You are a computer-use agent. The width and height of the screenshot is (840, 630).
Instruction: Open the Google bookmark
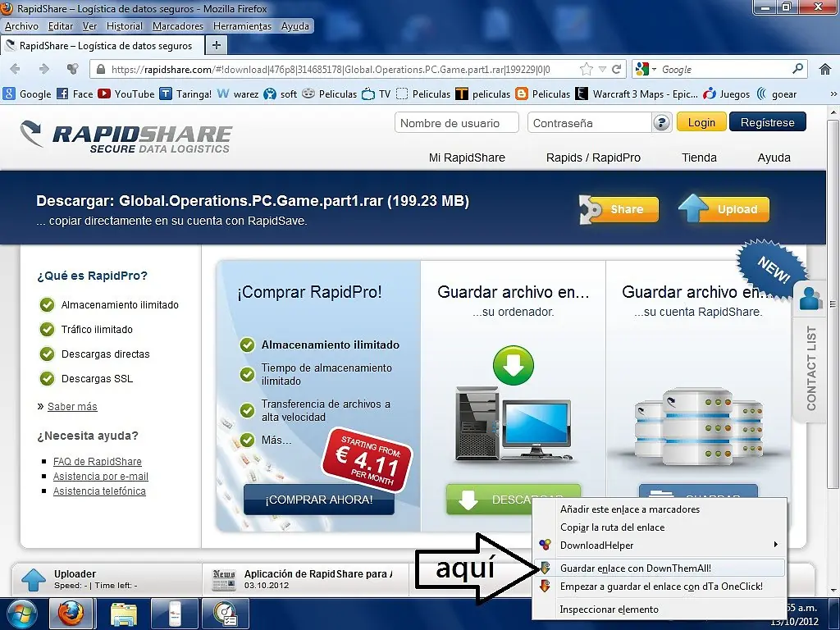coord(27,94)
